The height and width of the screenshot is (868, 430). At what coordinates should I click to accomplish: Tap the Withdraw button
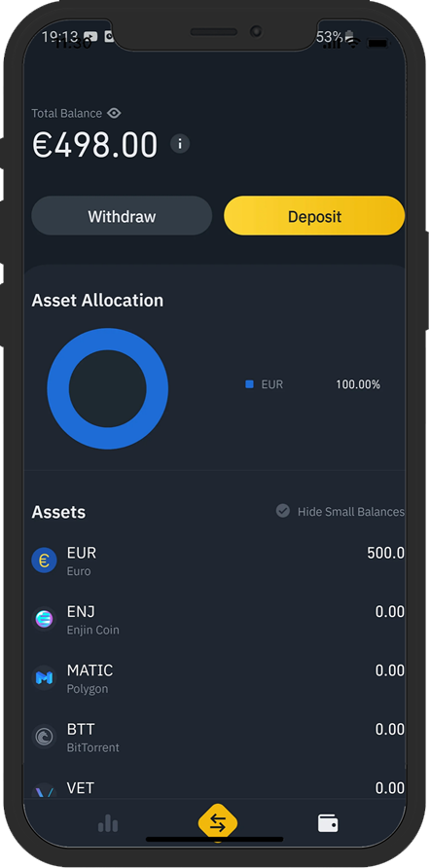pyautogui.click(x=122, y=216)
